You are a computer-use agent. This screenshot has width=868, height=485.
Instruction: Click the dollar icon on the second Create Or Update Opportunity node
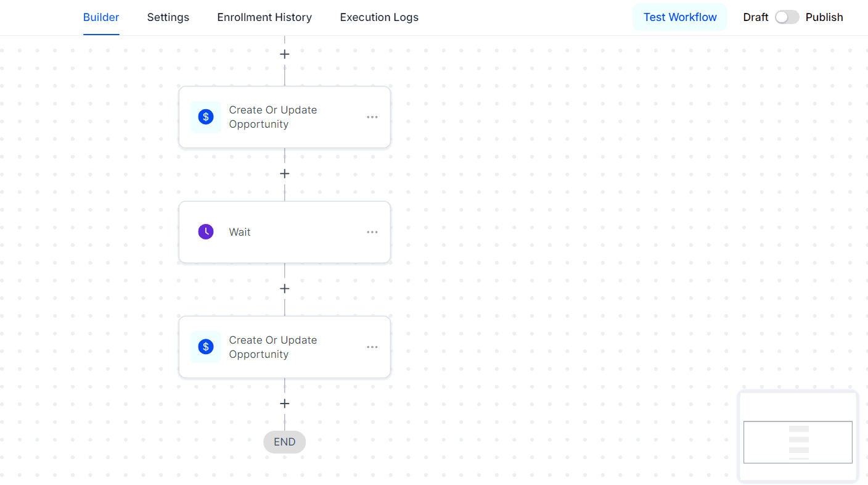(206, 347)
